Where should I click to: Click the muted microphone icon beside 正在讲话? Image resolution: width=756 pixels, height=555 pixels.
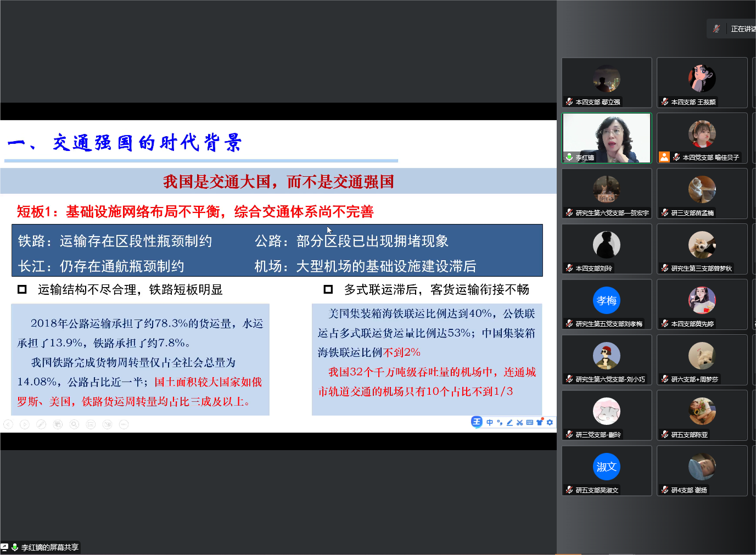click(716, 29)
